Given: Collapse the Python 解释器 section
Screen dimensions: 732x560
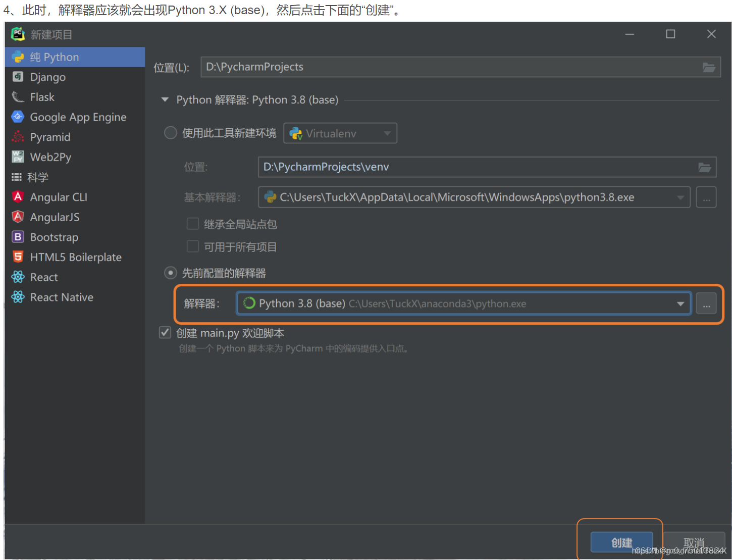Looking at the screenshot, I should click(165, 99).
